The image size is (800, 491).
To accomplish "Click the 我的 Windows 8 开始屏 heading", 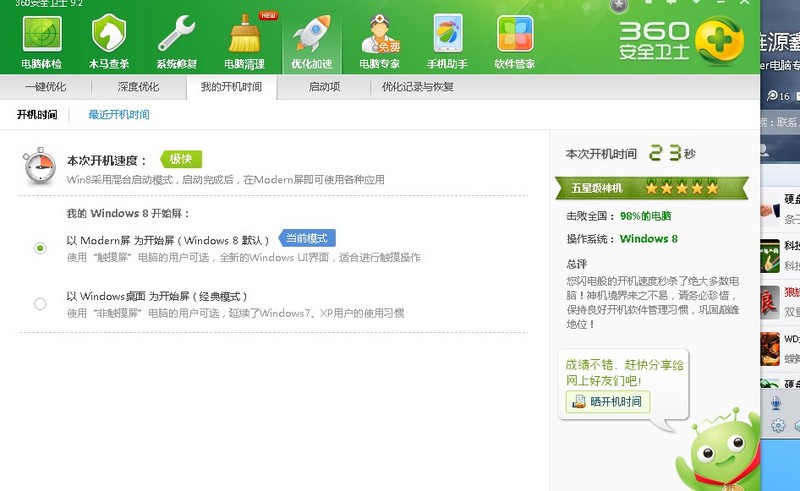I will [128, 213].
